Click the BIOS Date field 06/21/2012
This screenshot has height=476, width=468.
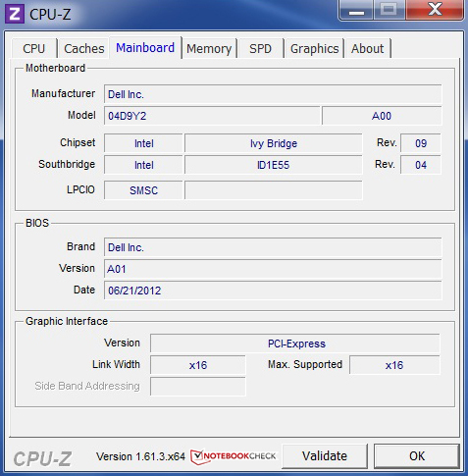(273, 291)
